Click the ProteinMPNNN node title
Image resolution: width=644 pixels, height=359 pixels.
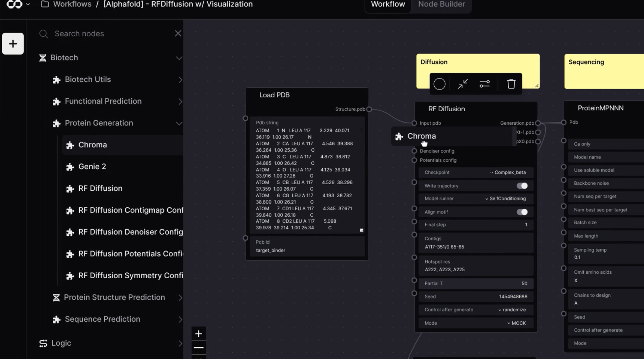(x=600, y=108)
